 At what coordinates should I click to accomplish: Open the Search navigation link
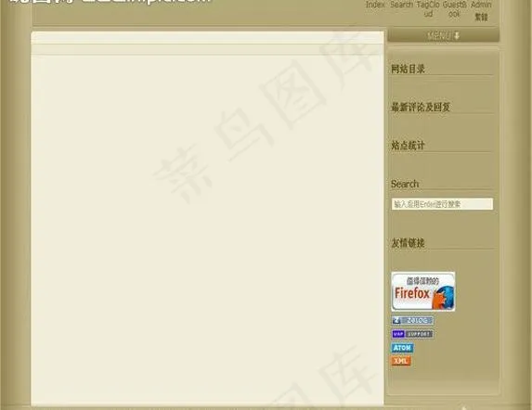(401, 5)
